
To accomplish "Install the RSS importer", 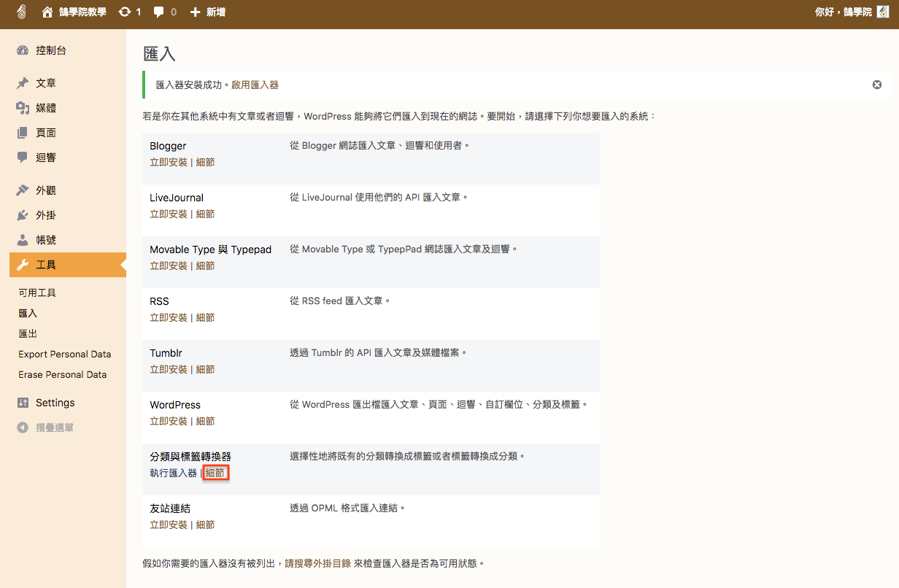I will click(x=169, y=317).
